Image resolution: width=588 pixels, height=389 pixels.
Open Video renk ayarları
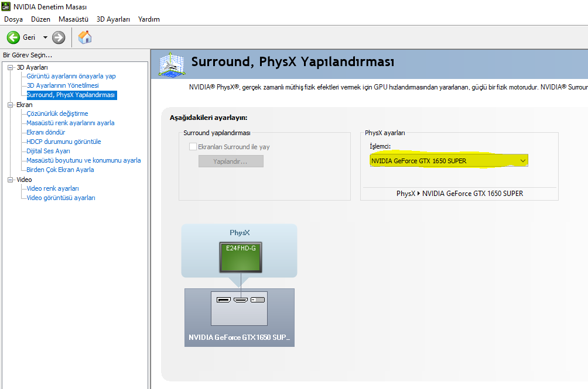(x=53, y=188)
